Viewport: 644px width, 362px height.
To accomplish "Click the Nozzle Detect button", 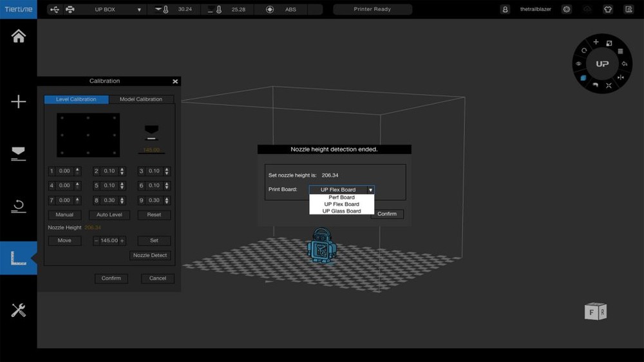I will tap(150, 255).
